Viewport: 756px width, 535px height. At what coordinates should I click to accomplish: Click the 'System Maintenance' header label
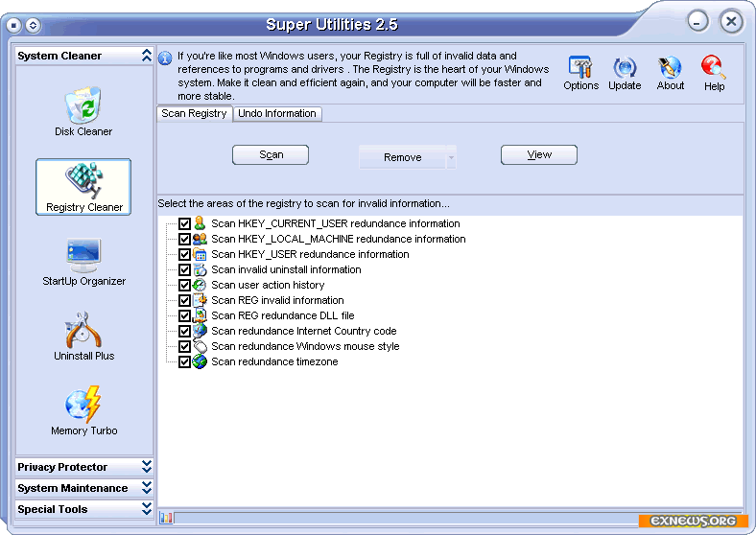(x=73, y=488)
